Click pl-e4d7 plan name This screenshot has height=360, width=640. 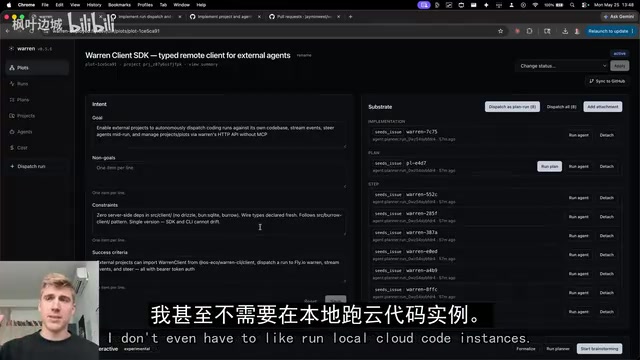click(x=416, y=163)
